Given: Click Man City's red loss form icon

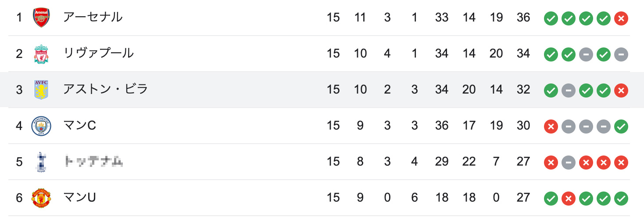Looking at the screenshot, I should click(551, 127).
